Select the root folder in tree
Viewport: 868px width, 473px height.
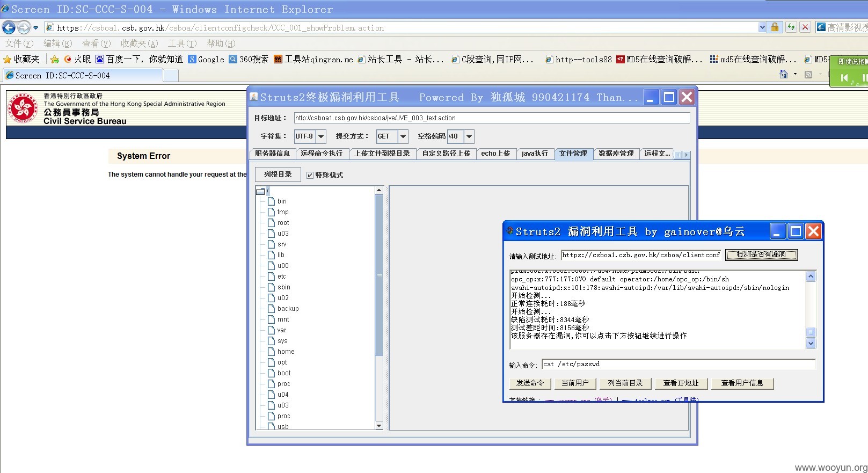click(x=283, y=223)
